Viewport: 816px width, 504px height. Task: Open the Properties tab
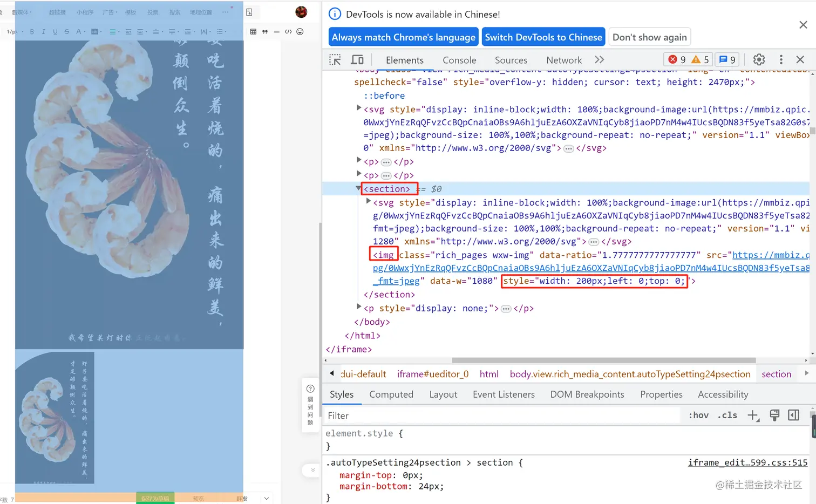point(661,394)
